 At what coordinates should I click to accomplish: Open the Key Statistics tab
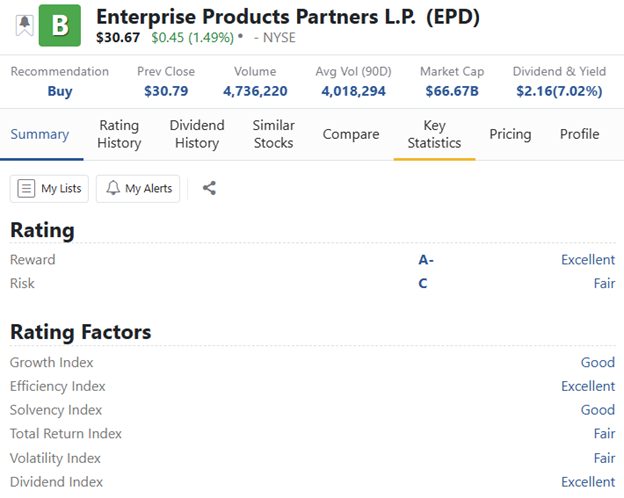coord(434,134)
